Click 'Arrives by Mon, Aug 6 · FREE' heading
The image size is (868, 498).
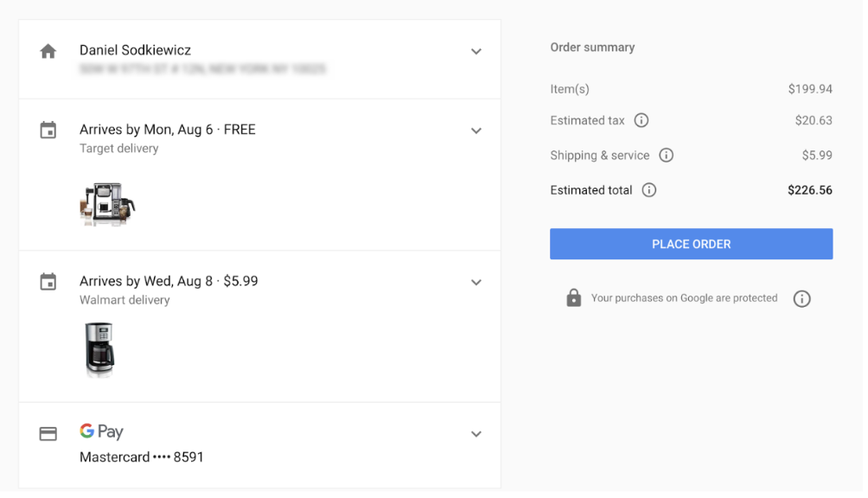tap(168, 130)
